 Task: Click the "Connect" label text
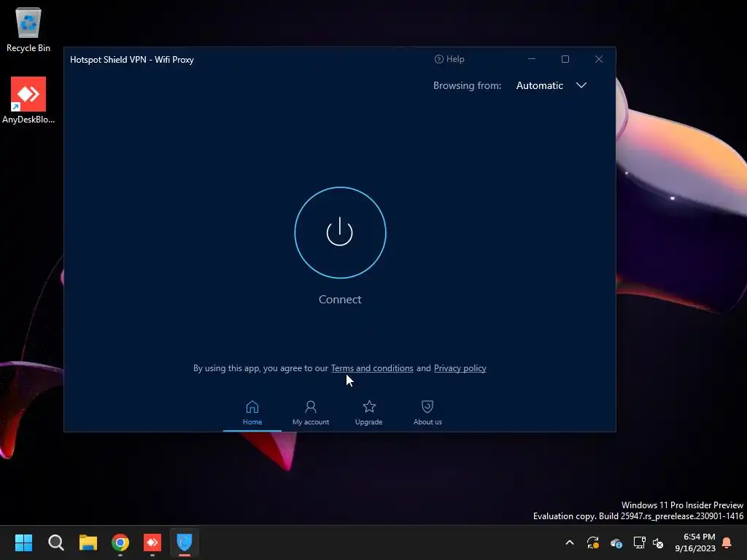tap(340, 300)
